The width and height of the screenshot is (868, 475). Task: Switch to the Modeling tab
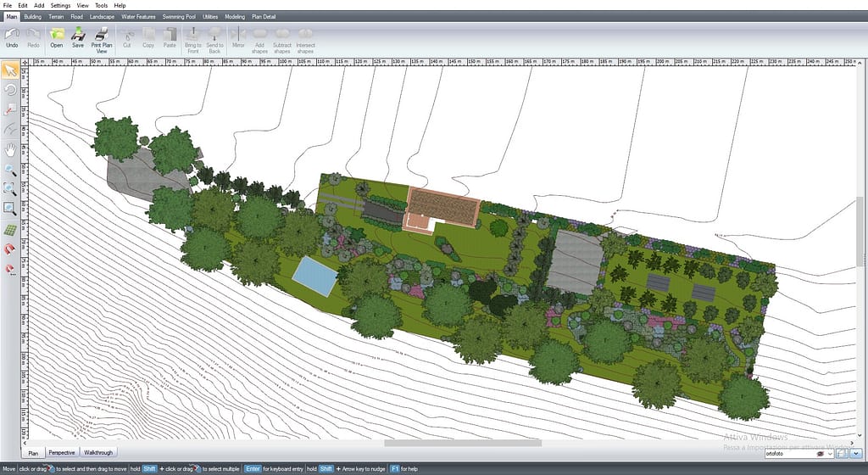coord(235,17)
